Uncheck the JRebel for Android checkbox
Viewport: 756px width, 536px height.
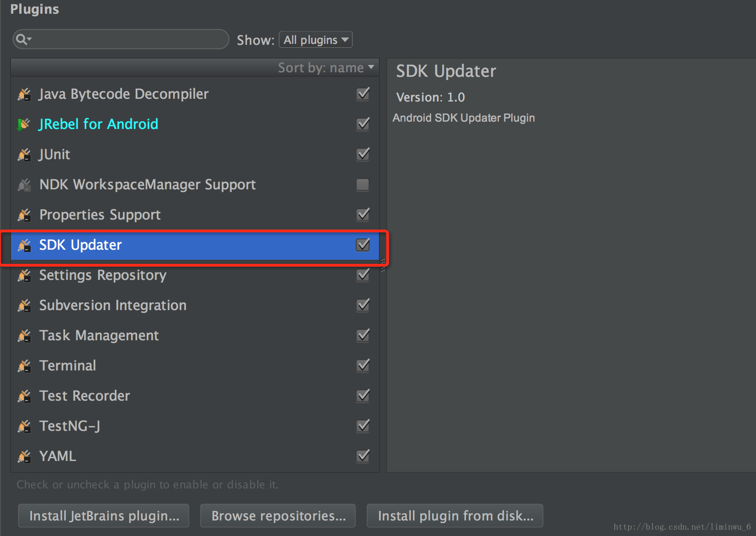point(363,124)
